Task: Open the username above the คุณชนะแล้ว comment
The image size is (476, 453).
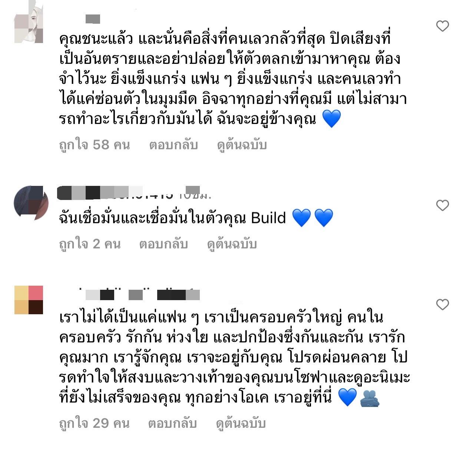Action: (x=93, y=19)
